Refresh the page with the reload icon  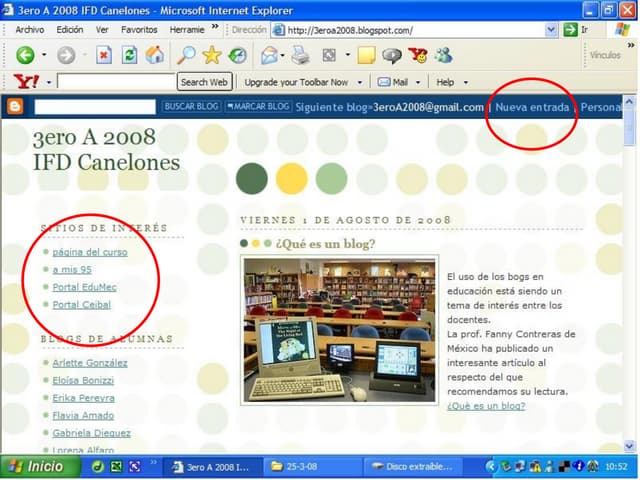(x=129, y=56)
